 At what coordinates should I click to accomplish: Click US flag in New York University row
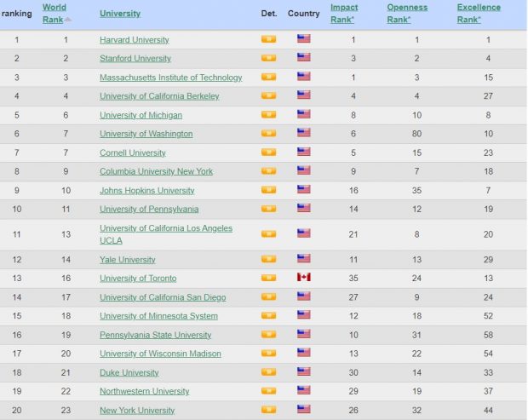(x=303, y=409)
